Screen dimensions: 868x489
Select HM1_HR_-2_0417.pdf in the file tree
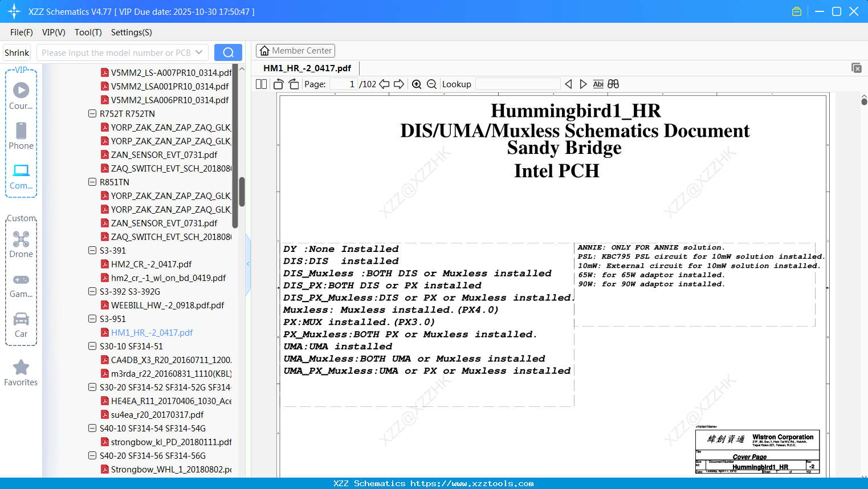(x=152, y=332)
